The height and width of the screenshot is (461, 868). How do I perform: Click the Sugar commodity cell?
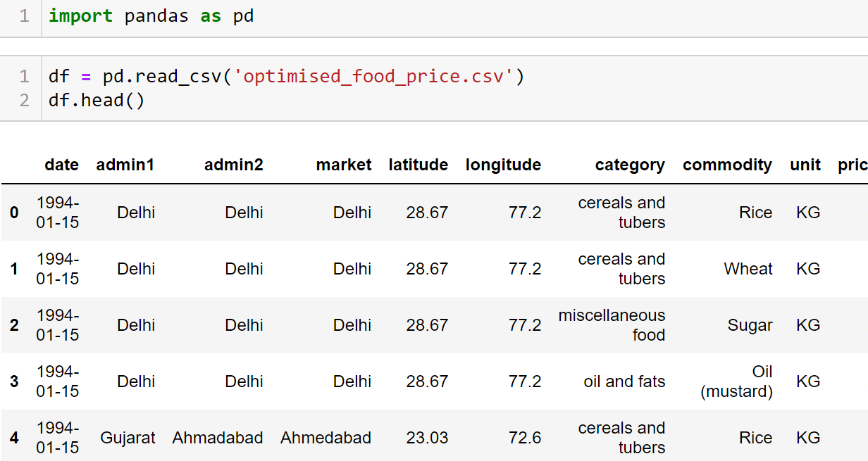[x=750, y=325]
